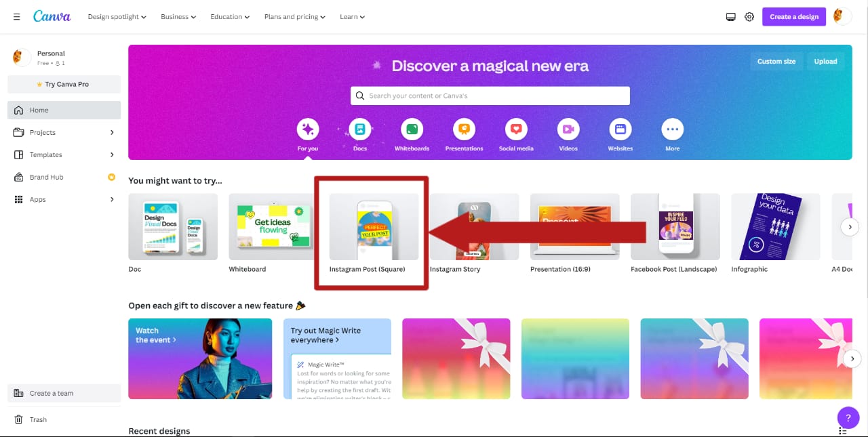Viewport: 868px width, 437px height.
Task: Expand the Templates submenu chevron
Action: pyautogui.click(x=112, y=154)
